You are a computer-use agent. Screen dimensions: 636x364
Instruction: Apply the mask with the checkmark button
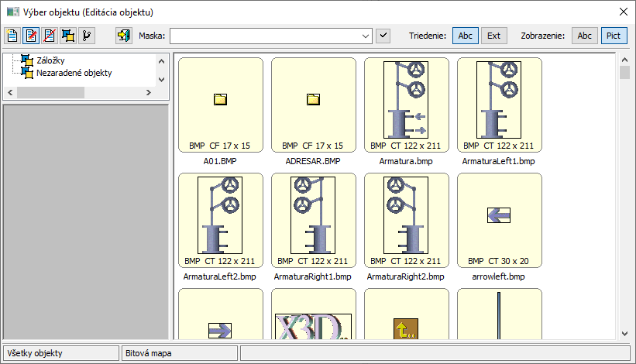[383, 36]
